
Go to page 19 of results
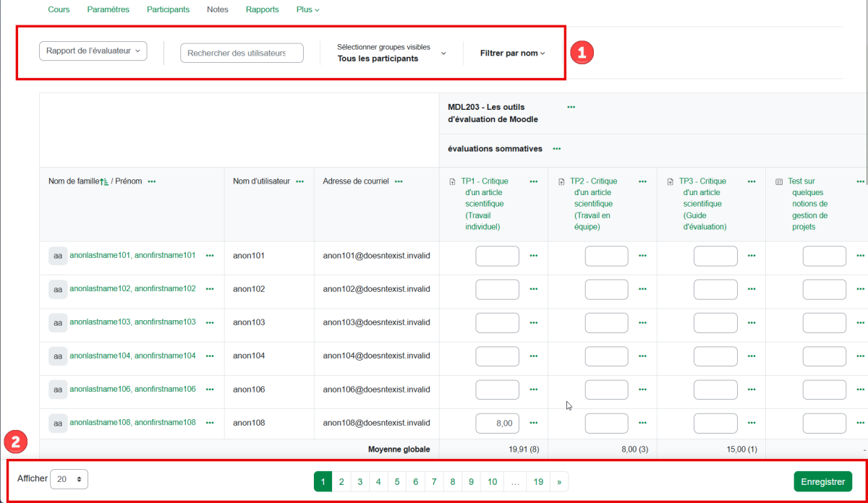point(538,481)
